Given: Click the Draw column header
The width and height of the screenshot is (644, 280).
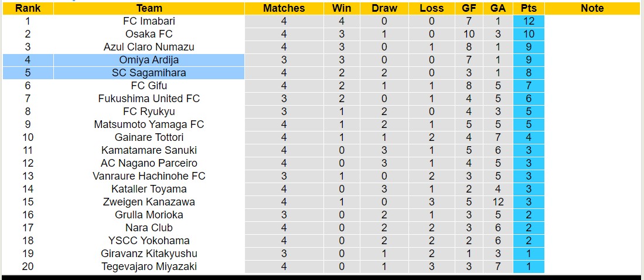Looking at the screenshot, I should pyautogui.click(x=384, y=8).
